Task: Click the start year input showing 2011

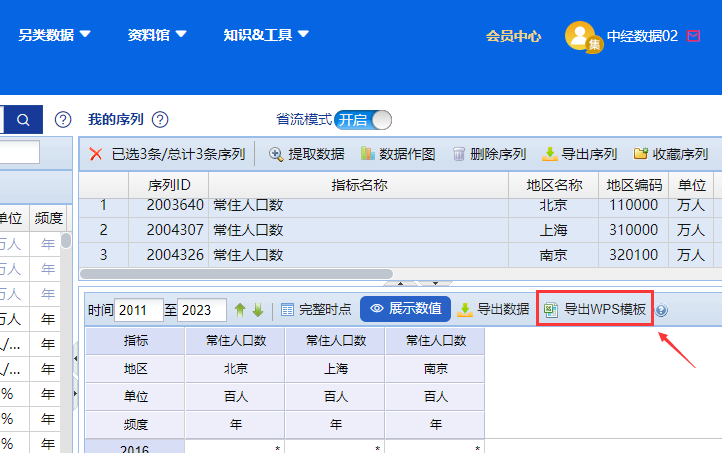Action: point(139,310)
